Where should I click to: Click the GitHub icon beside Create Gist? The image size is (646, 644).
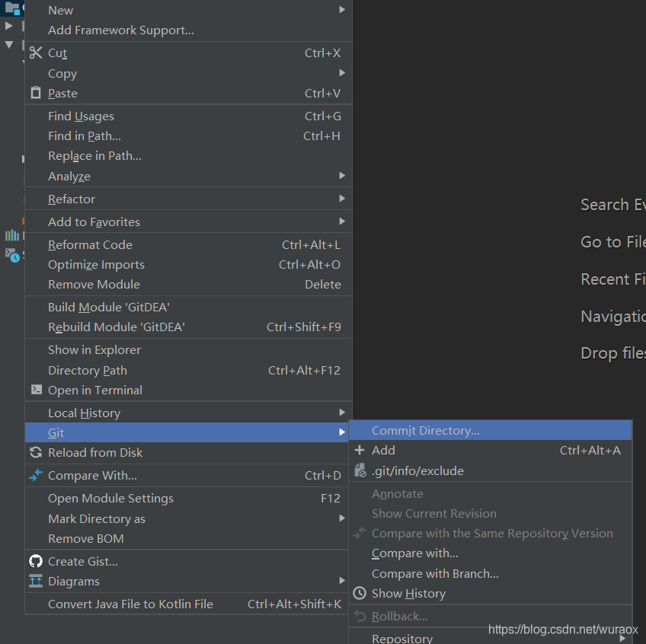(x=36, y=561)
